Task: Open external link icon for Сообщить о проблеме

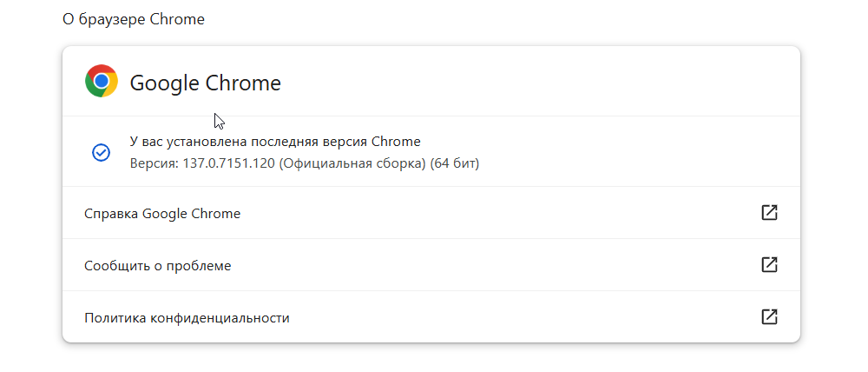Action: 769,265
